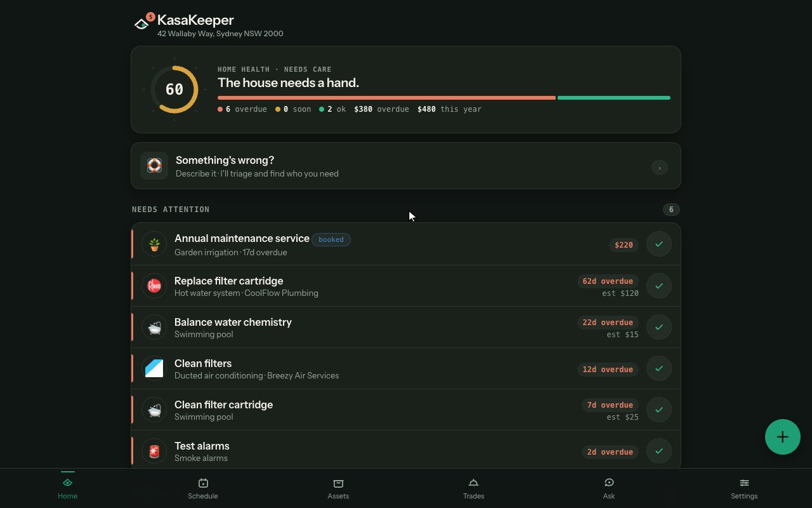
Task: Open the Schedule tab
Action: point(203,488)
